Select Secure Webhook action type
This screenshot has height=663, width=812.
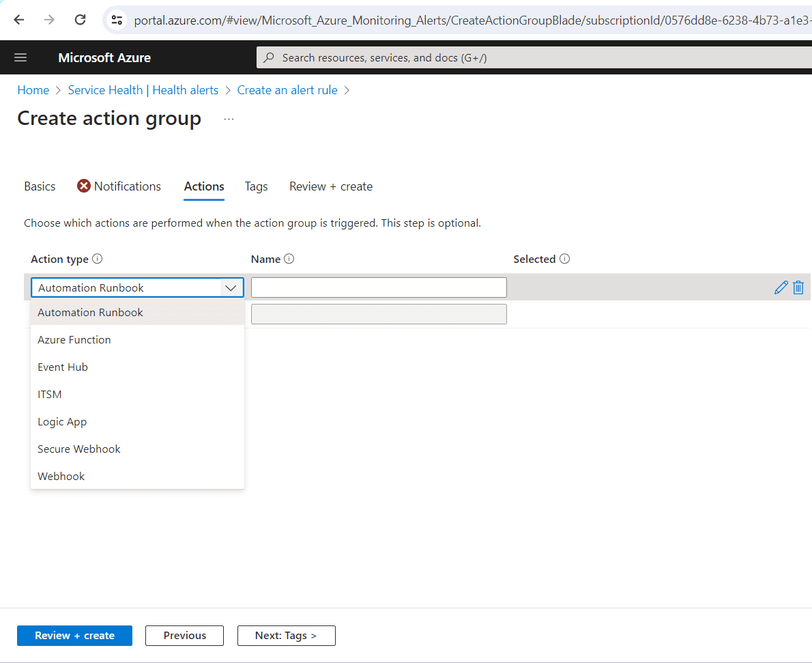[137, 449]
